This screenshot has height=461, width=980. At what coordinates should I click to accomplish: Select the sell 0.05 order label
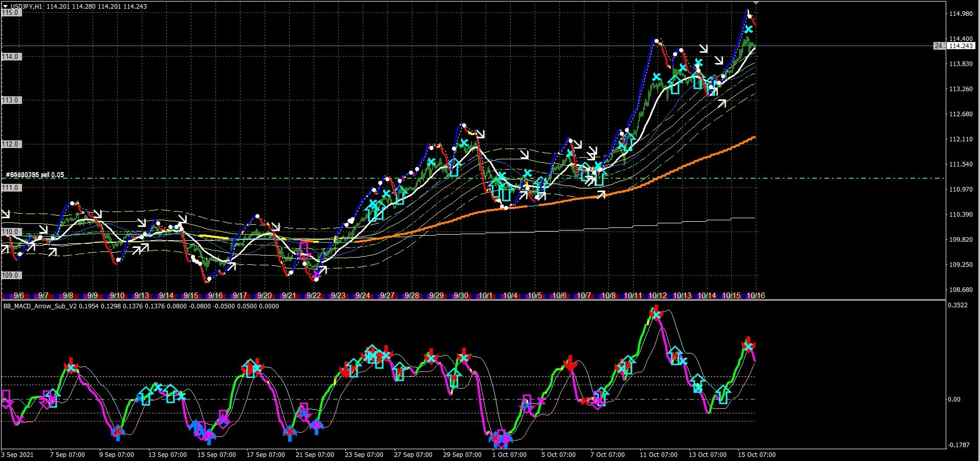[35, 175]
